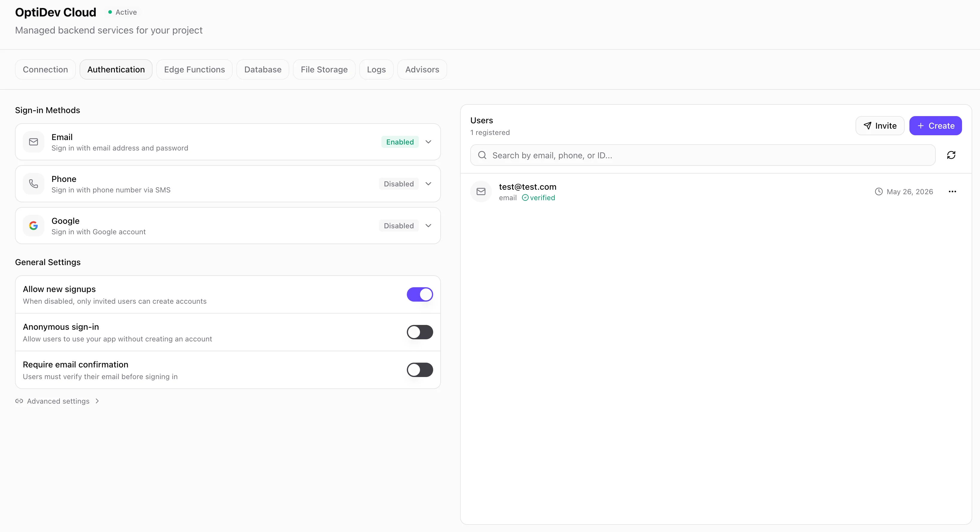Switch to the Connection tab
Image resolution: width=980 pixels, height=532 pixels.
45,69
